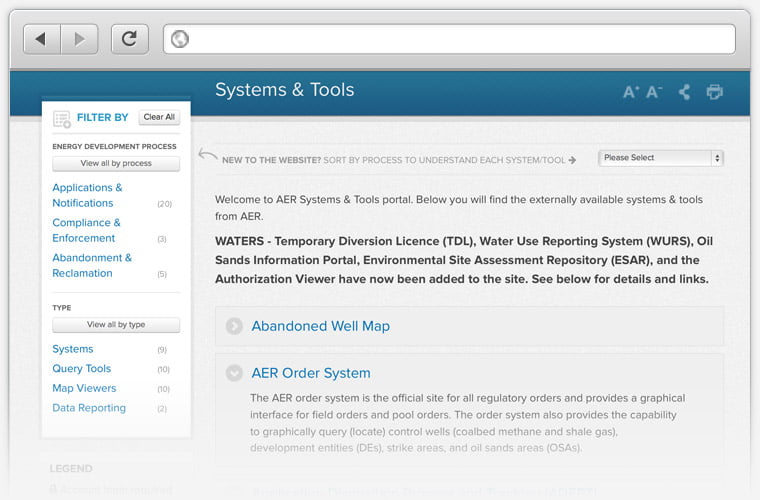Filter by Data Reporting type
This screenshot has height=500, width=760.
point(89,408)
